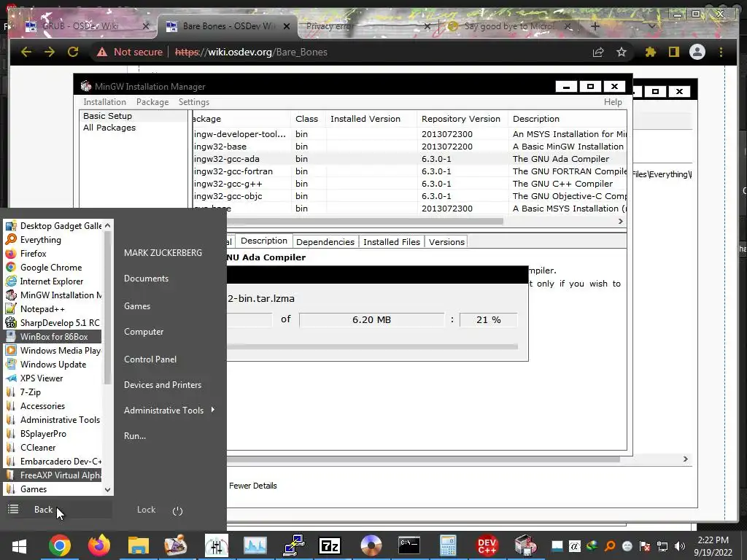Open Computer from the Start menu

click(144, 332)
